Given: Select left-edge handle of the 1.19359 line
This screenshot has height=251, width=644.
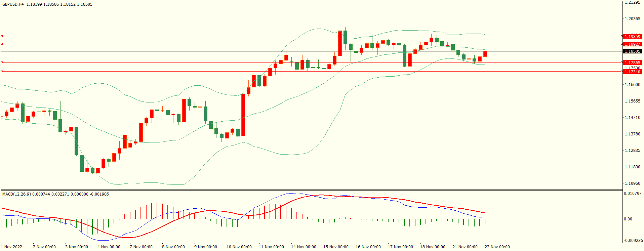Looking at the screenshot, I should pos(2,36).
